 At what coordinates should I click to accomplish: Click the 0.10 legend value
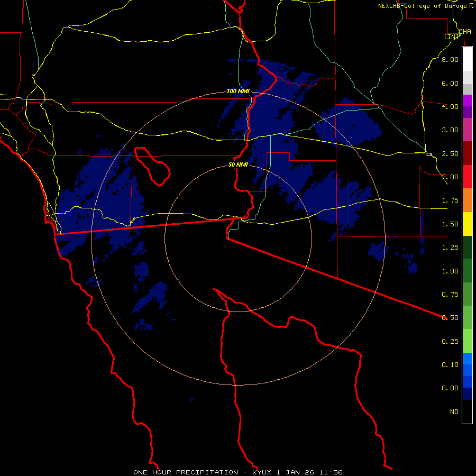(x=450, y=365)
